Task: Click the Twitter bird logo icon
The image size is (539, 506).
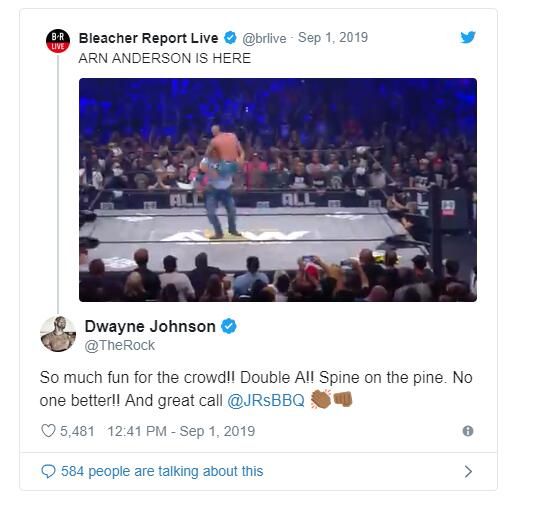Action: (468, 37)
